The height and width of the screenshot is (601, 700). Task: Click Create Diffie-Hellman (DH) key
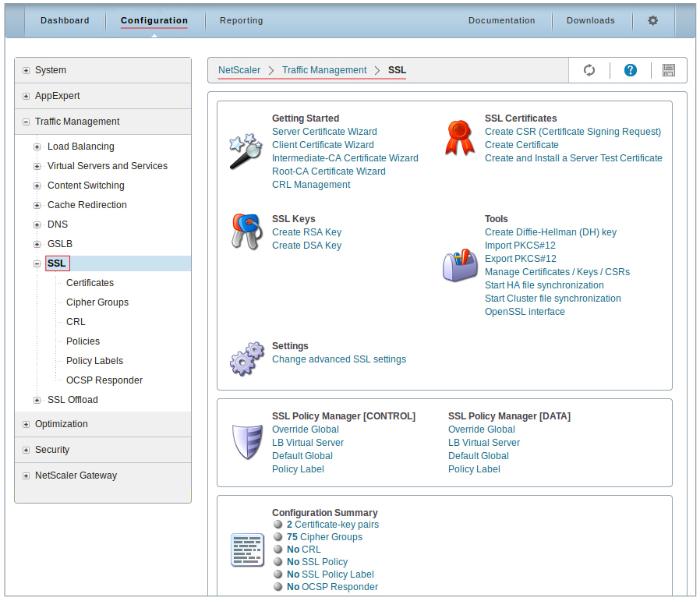[550, 232]
